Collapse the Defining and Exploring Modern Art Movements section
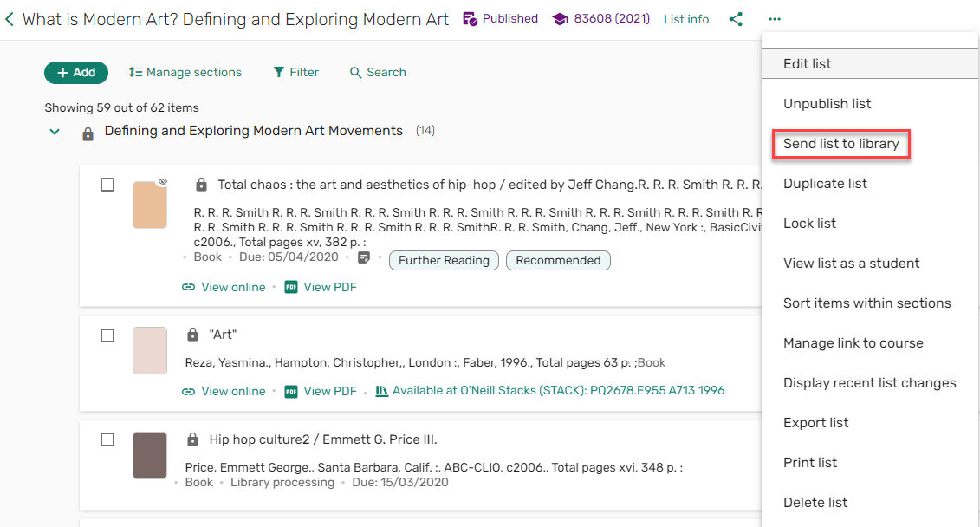The width and height of the screenshot is (980, 527). pyautogui.click(x=55, y=132)
